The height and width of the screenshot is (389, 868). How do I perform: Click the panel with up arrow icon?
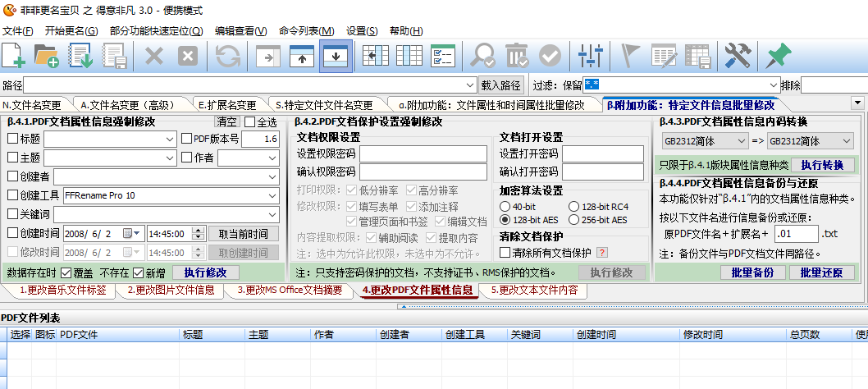pos(302,56)
